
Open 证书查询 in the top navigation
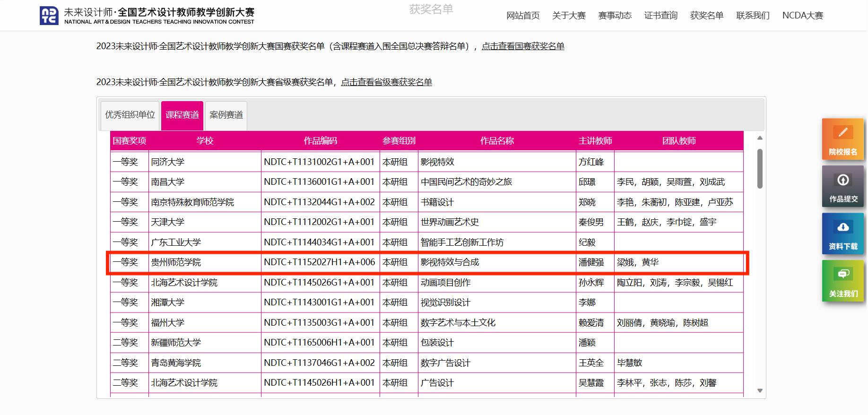pos(660,16)
